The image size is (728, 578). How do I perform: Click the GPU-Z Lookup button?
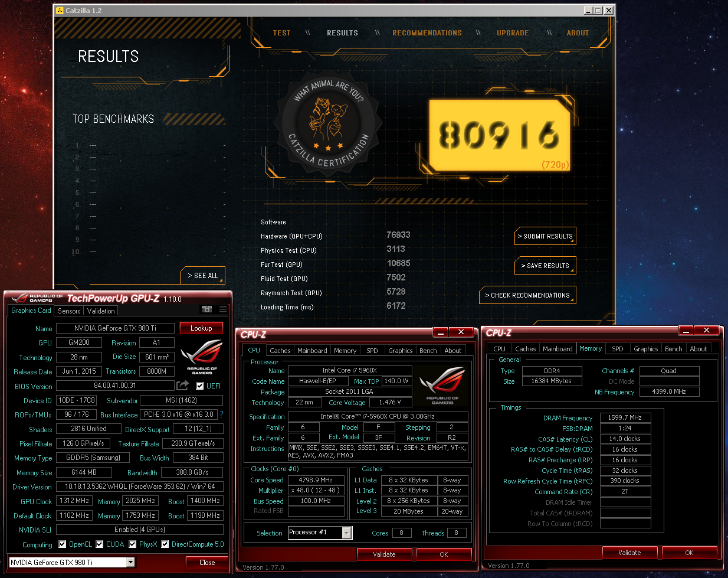(x=201, y=328)
